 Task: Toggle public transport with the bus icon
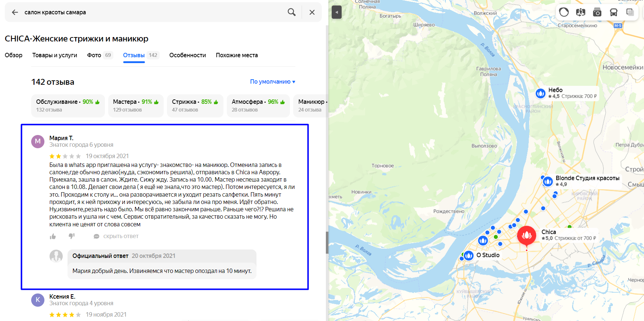614,12
